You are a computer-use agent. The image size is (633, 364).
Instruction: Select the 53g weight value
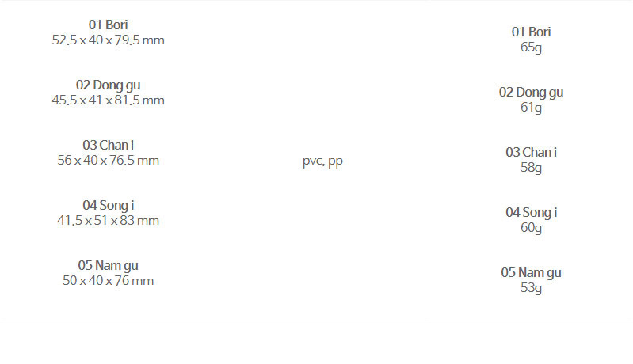[x=531, y=287]
